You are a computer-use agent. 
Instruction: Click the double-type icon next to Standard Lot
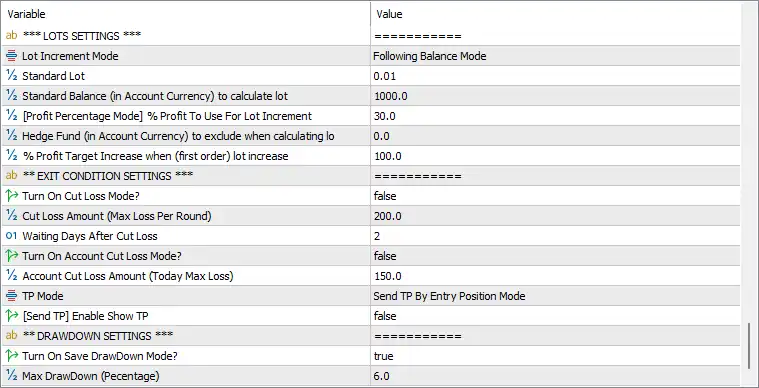tap(11, 76)
